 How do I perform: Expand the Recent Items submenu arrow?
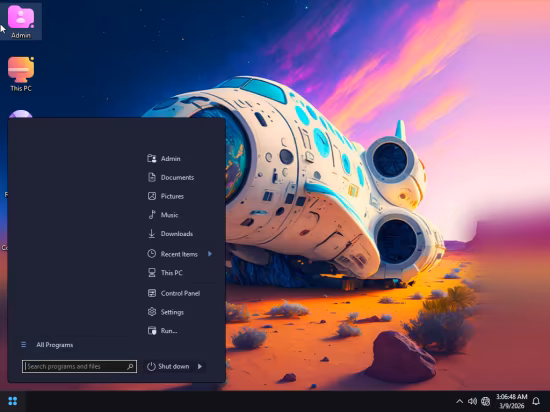coord(210,254)
